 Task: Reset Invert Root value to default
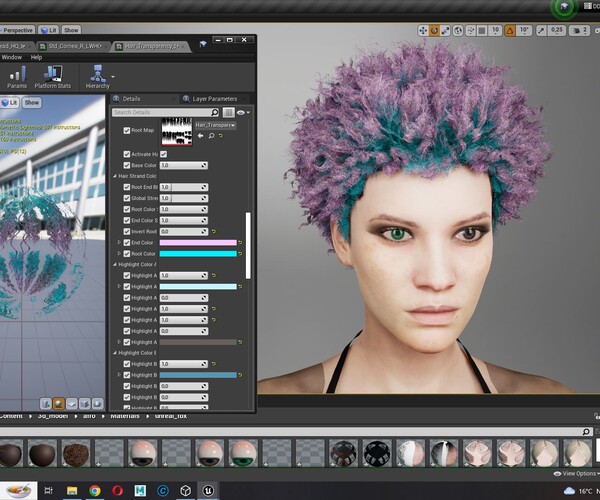[214, 231]
